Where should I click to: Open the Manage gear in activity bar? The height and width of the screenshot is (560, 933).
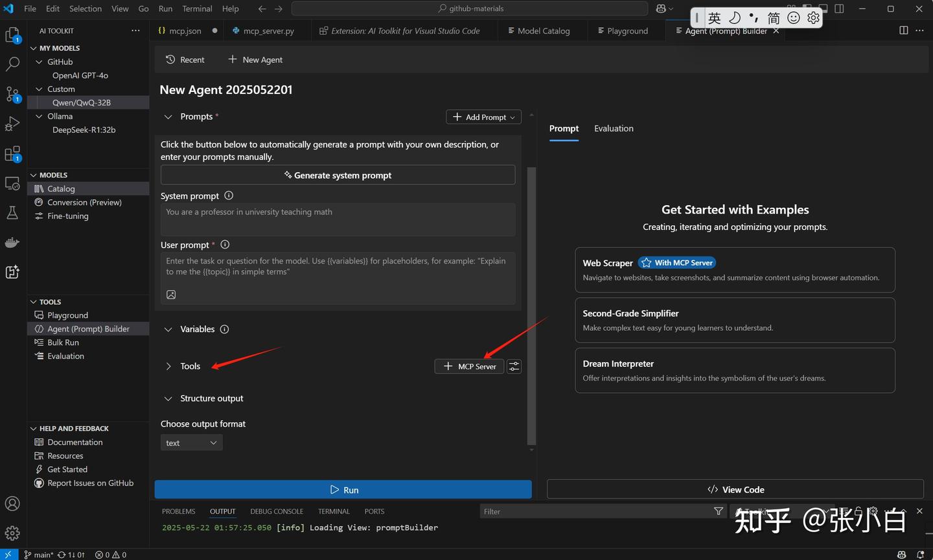point(12,533)
